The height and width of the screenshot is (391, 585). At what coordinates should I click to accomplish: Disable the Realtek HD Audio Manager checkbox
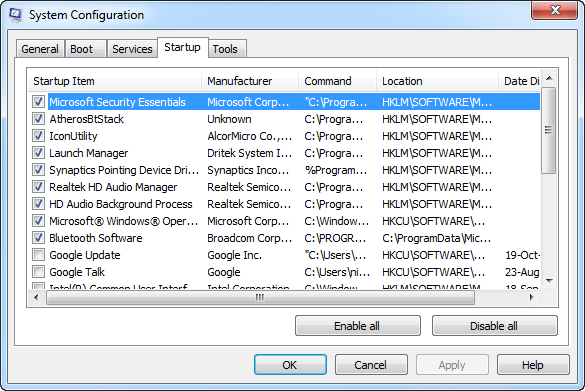pyautogui.click(x=38, y=187)
